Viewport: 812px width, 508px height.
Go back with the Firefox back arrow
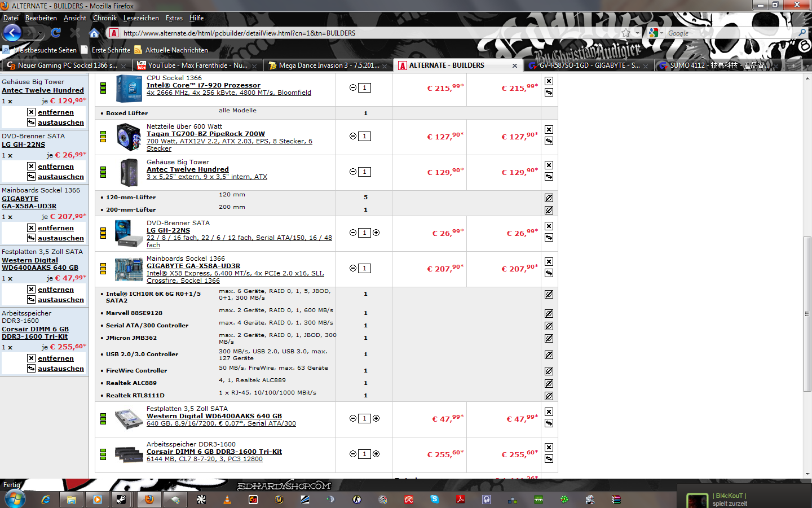(x=12, y=33)
